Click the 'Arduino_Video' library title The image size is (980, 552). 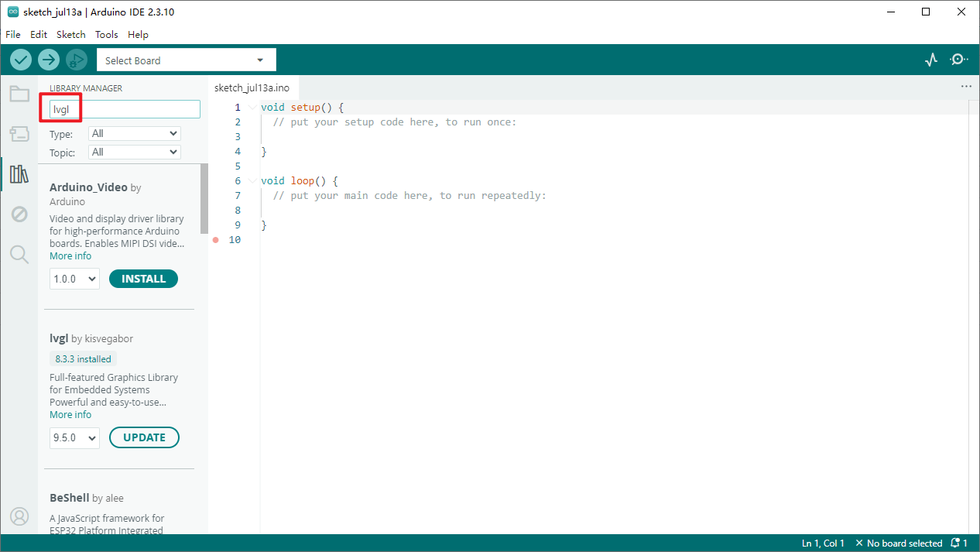coord(88,187)
